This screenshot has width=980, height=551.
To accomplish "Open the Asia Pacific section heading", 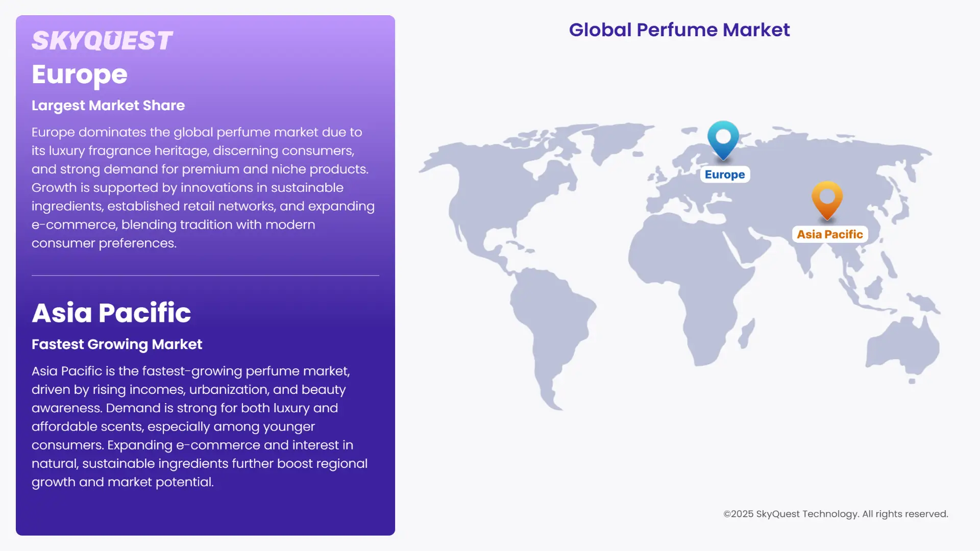I will [x=111, y=313].
